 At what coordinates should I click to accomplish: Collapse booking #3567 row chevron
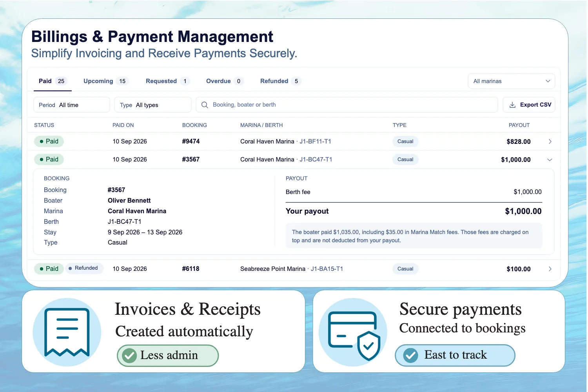tap(550, 160)
